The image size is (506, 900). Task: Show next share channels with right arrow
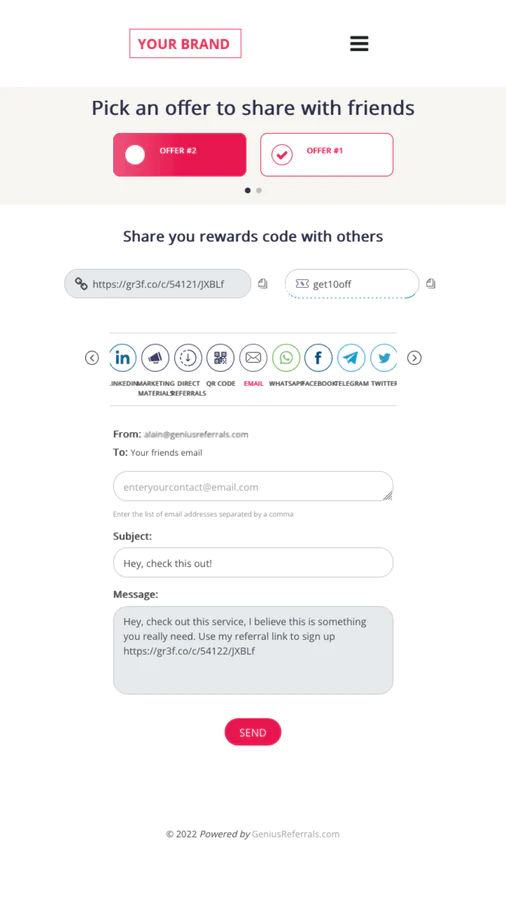point(414,358)
